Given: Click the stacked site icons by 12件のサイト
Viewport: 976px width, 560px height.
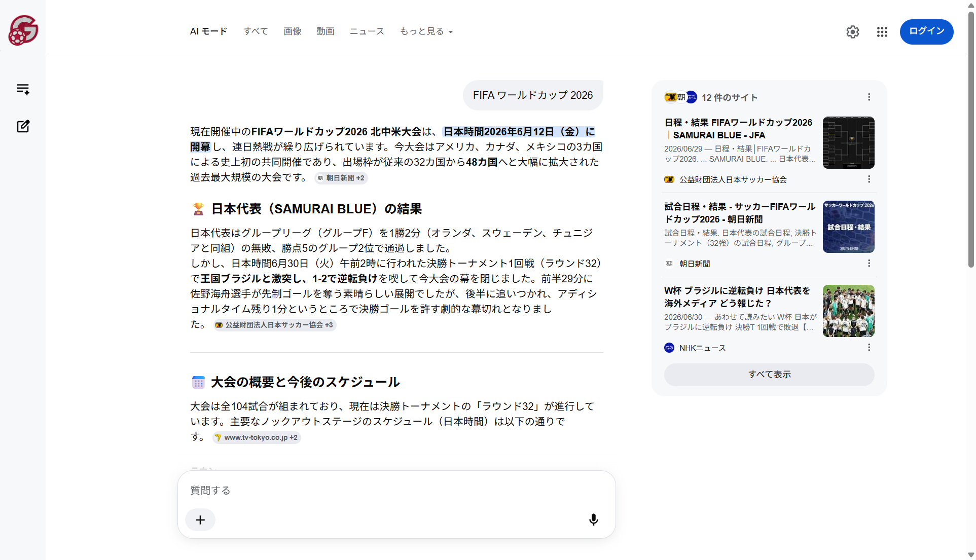Looking at the screenshot, I should tap(680, 97).
